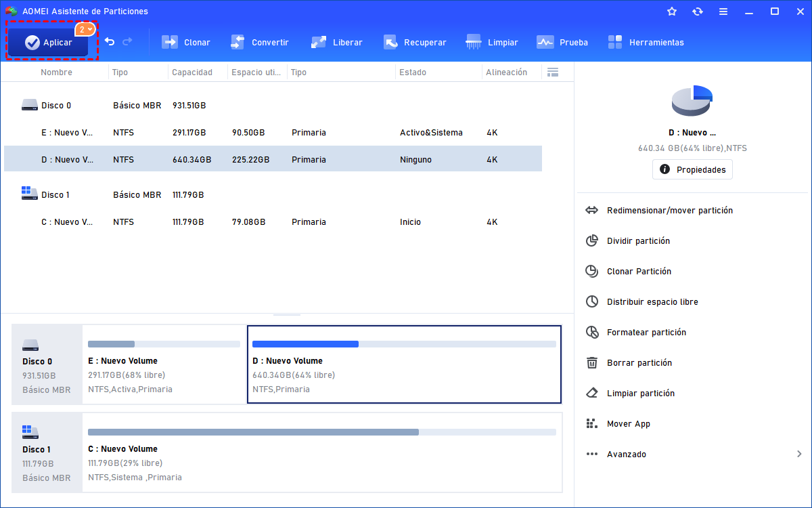Toggle the column list view options icon
Image resolution: width=812 pixels, height=508 pixels.
click(553, 72)
